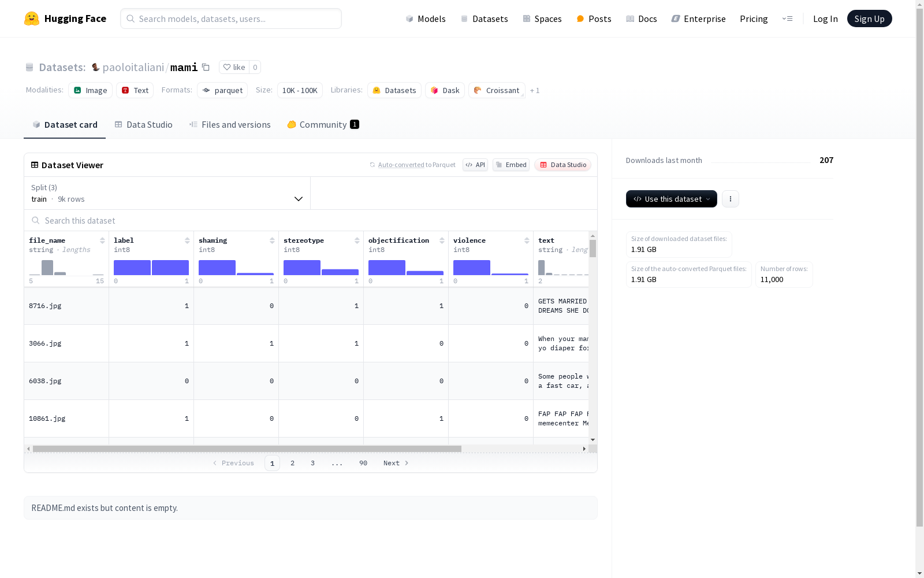This screenshot has height=578, width=924.
Task: Click the three-dot more options button
Action: (730, 199)
